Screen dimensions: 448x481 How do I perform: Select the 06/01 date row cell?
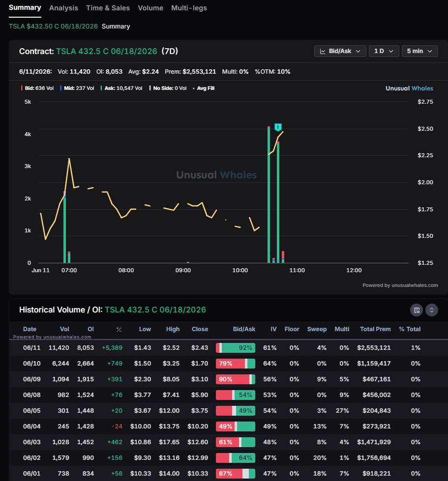[x=31, y=473]
